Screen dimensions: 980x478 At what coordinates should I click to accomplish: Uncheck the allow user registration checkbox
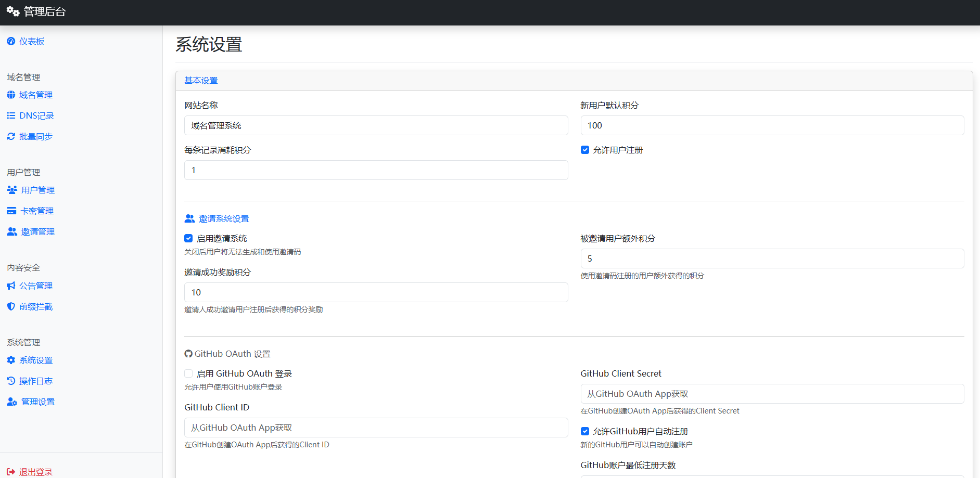coord(585,150)
